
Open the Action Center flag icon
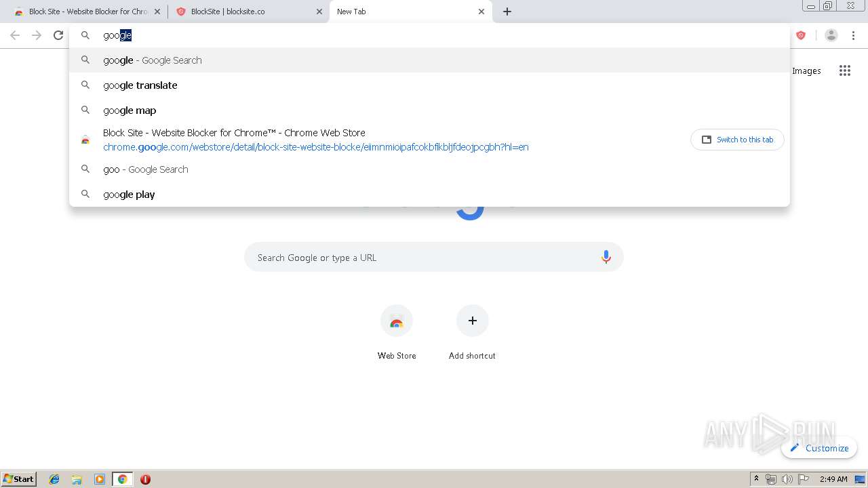tap(804, 479)
